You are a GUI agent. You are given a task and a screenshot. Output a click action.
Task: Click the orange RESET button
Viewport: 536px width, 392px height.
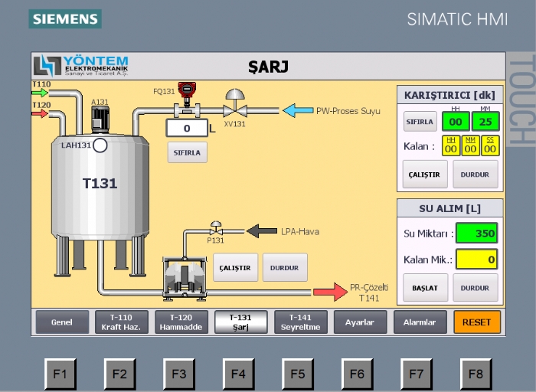(477, 322)
